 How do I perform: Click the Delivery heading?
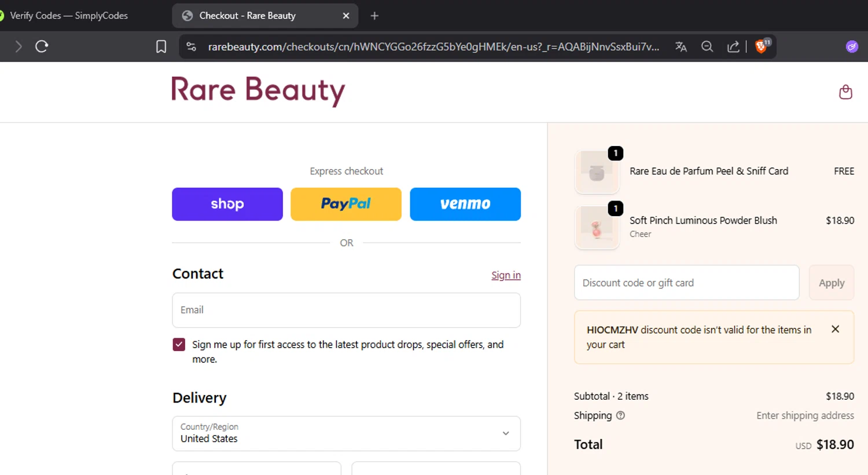click(200, 398)
